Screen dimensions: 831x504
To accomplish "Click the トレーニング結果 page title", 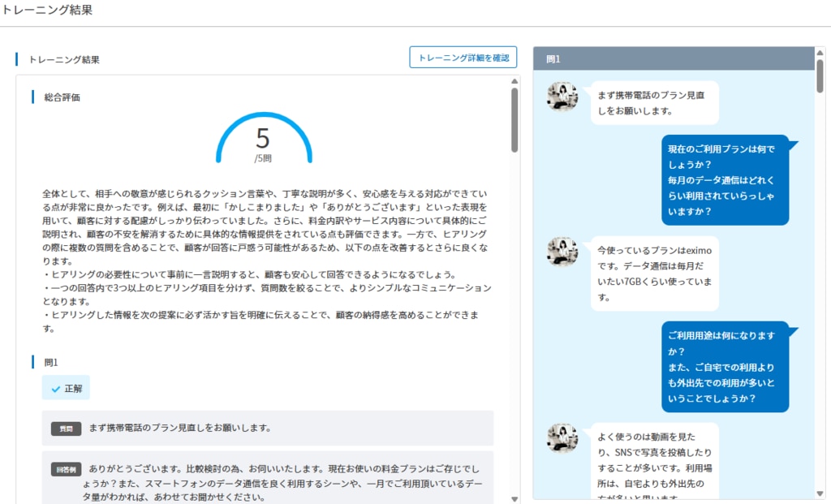I will click(47, 10).
